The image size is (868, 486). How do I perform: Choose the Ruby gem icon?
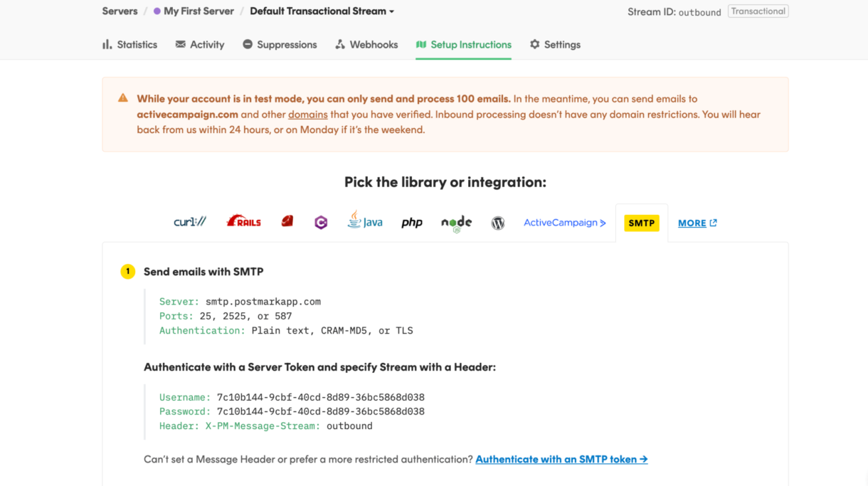tap(287, 221)
